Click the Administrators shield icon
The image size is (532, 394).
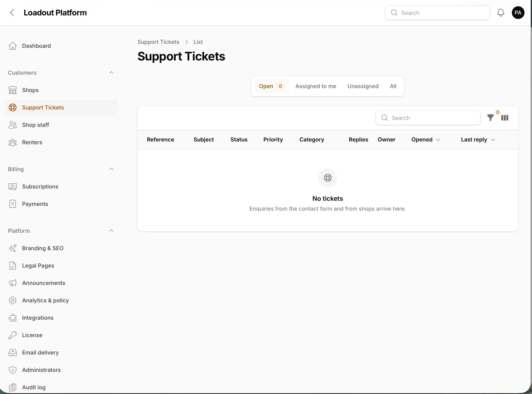click(x=12, y=370)
